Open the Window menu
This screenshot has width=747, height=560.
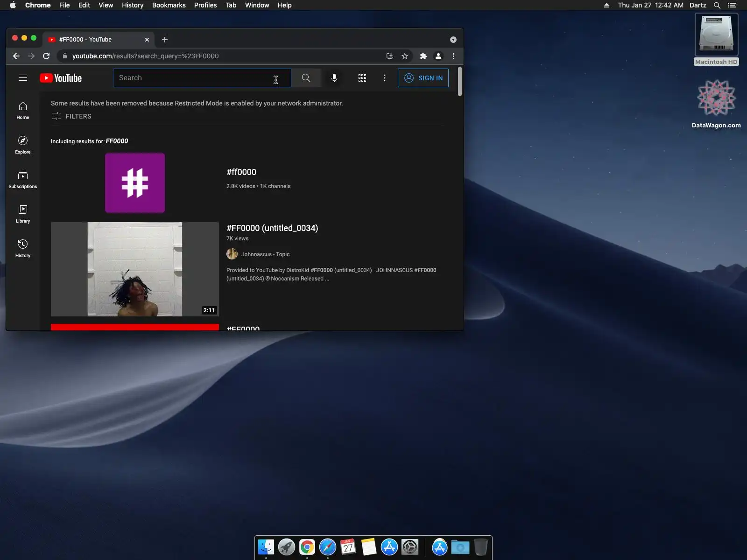[257, 5]
